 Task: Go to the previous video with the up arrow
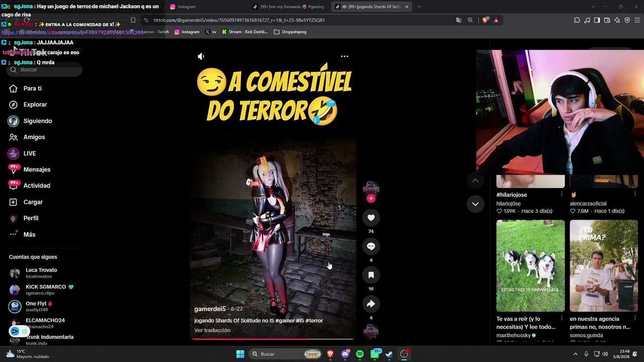coord(475,180)
